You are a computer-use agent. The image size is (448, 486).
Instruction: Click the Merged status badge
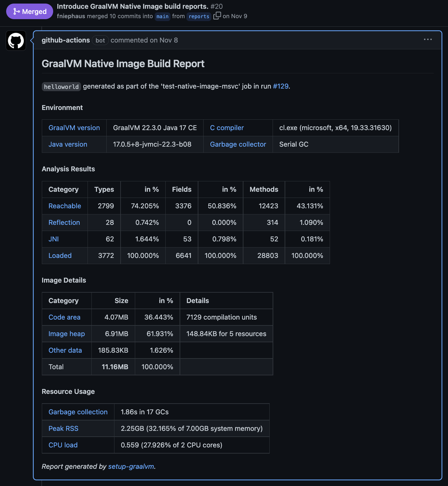(29, 11)
